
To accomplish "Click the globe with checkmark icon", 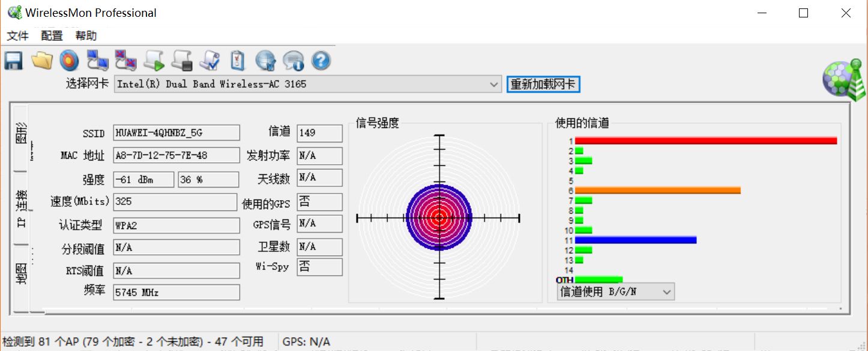I will (265, 61).
